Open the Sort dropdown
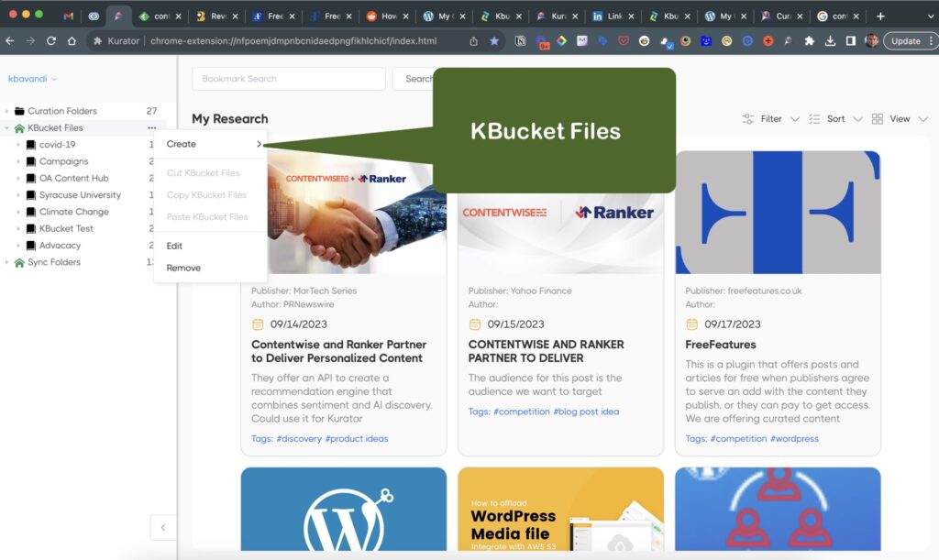939x560 pixels. coord(835,119)
